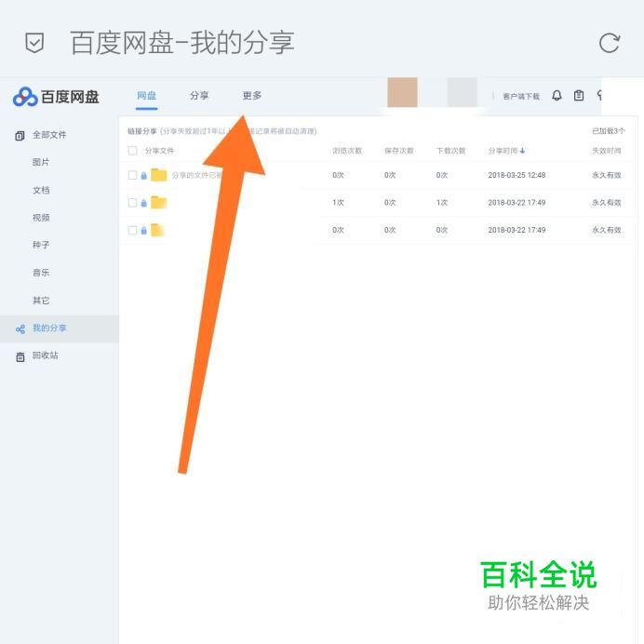Sort by 分享时间 column arrow
This screenshot has height=644, width=644.
coord(522,151)
